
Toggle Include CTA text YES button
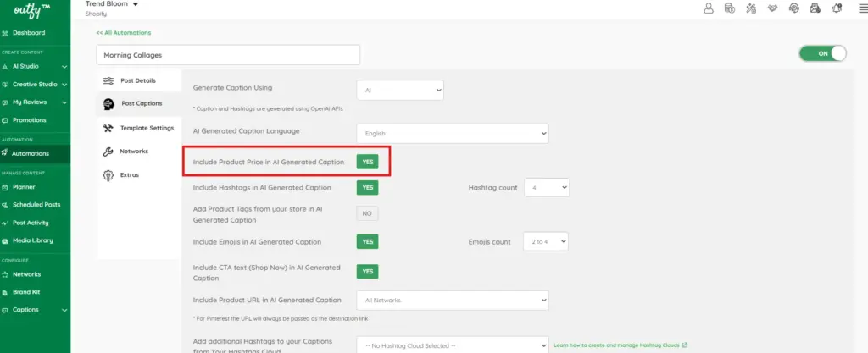[368, 271]
